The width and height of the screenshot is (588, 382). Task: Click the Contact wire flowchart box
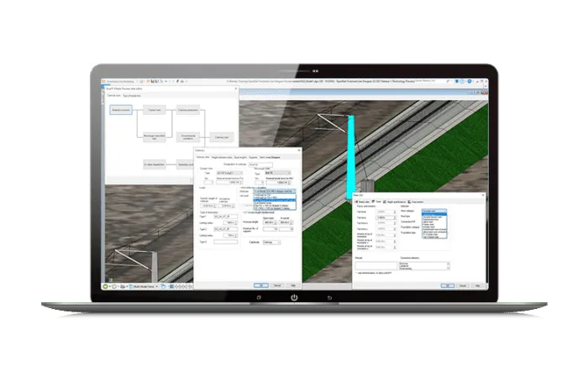(x=154, y=110)
